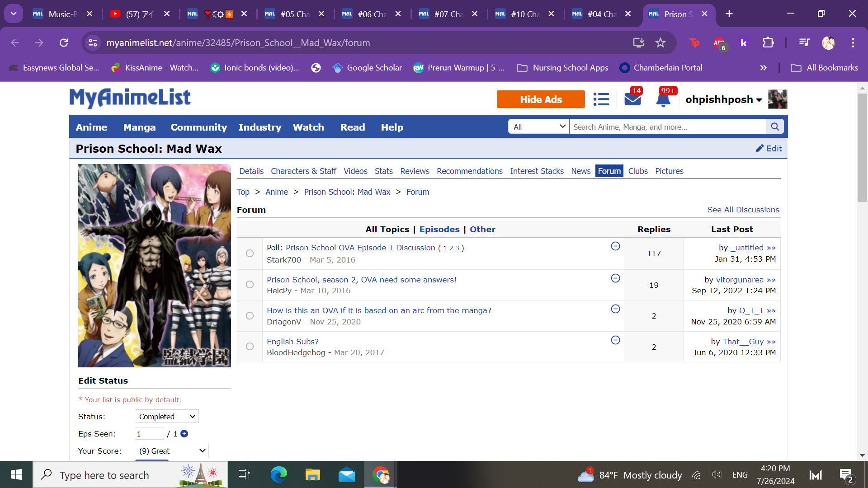Switch to the Reviews tab
Image resolution: width=868 pixels, height=488 pixels.
tap(414, 171)
